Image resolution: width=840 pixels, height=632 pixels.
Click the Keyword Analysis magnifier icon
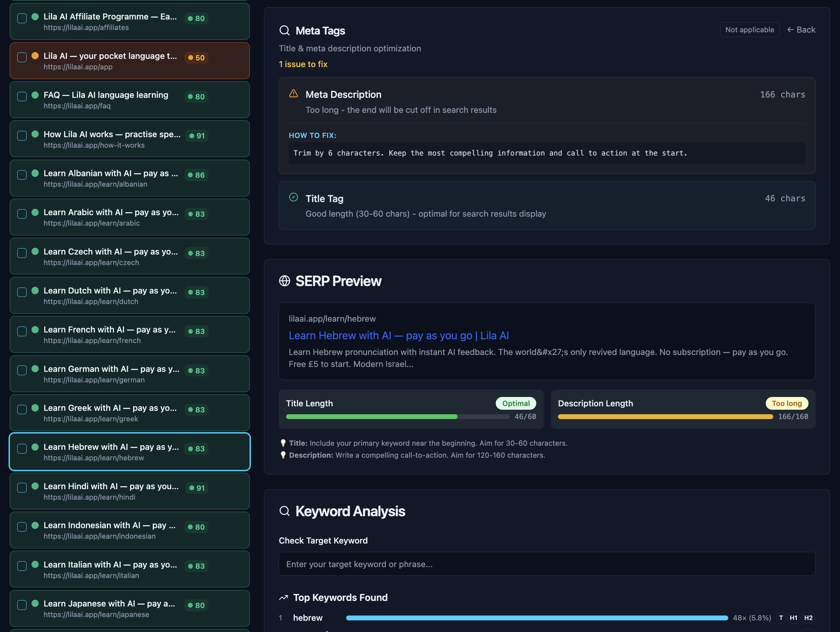tap(284, 511)
